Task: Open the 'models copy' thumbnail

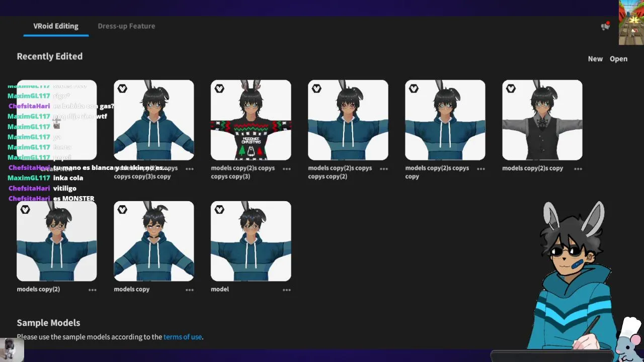Action: (154, 241)
